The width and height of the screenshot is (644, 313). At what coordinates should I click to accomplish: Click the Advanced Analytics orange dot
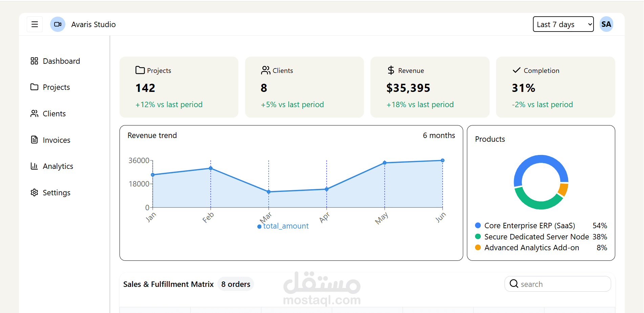point(478,248)
